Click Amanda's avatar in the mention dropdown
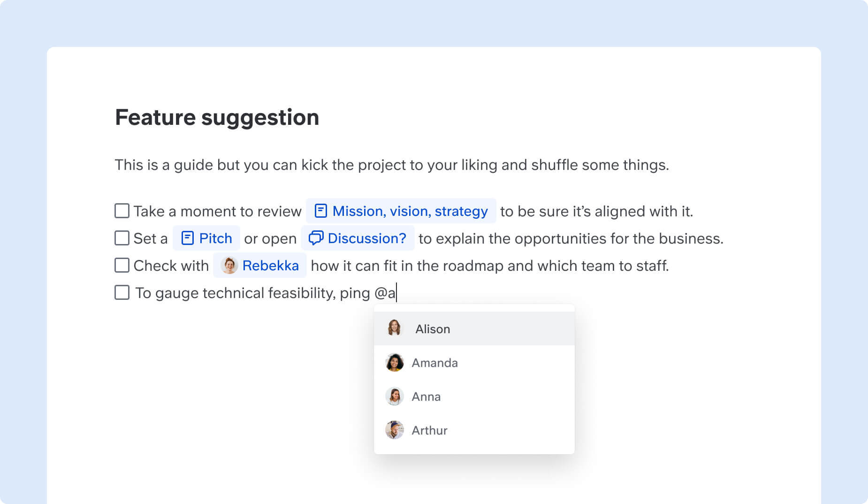This screenshot has width=868, height=504. coord(394,362)
